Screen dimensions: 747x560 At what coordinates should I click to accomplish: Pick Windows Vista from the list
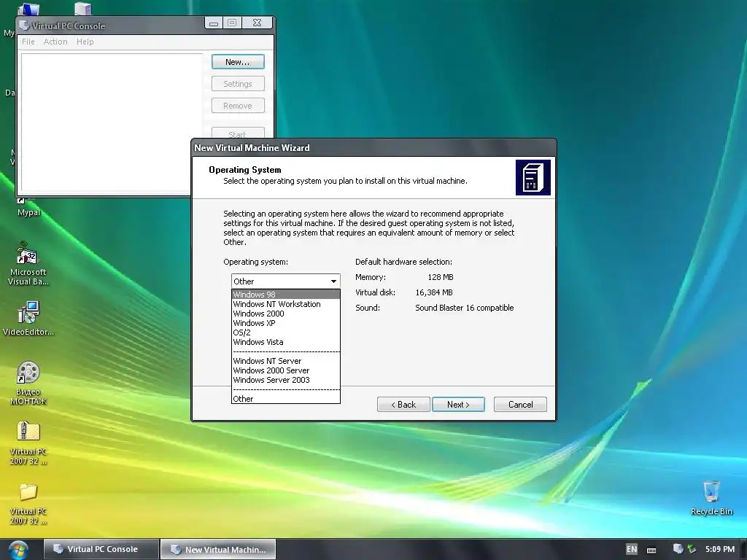(286, 342)
